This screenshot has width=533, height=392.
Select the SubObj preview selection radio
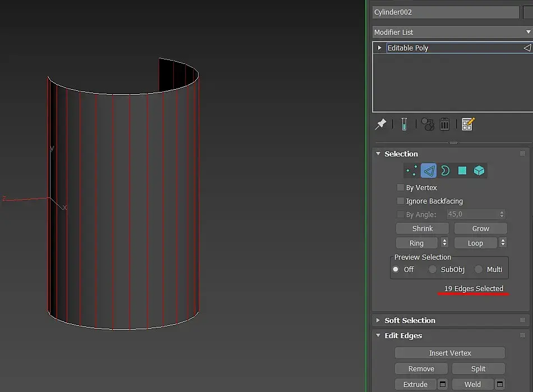click(433, 269)
